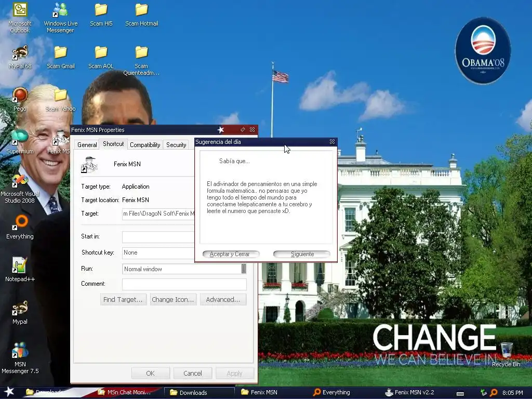The width and height of the screenshot is (532, 399).
Task: Go to the Security tab
Action: coord(176,145)
